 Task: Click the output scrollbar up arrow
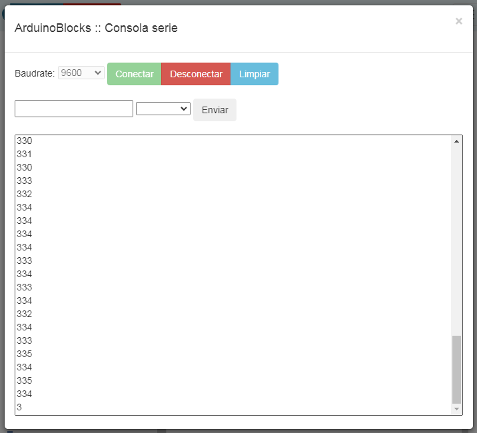click(456, 142)
